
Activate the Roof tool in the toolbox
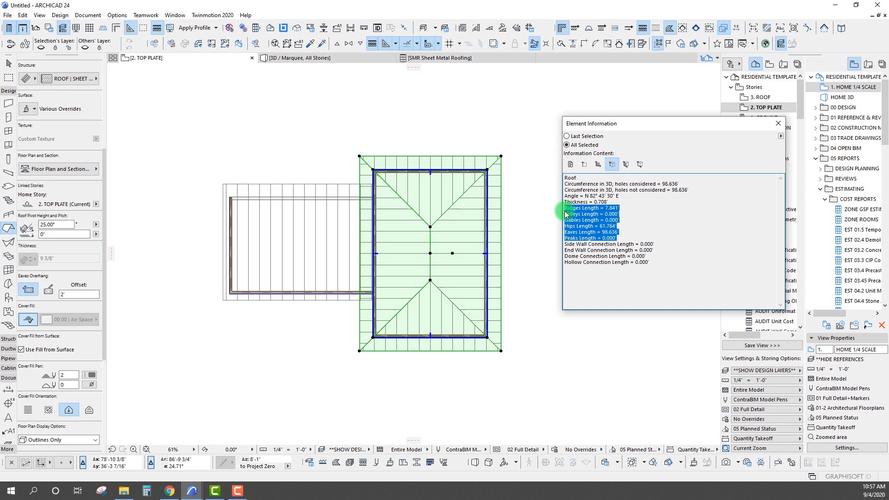[8, 228]
